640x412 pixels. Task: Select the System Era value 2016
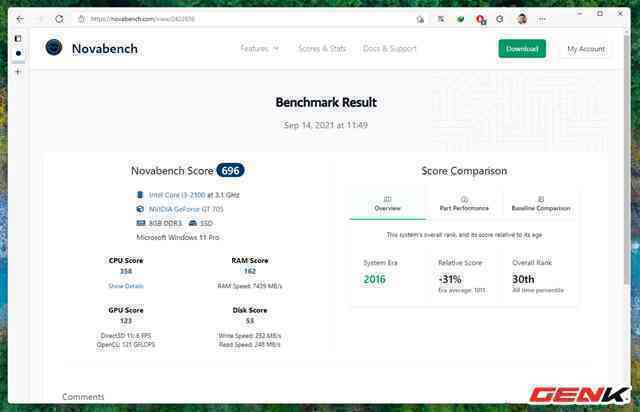(374, 279)
